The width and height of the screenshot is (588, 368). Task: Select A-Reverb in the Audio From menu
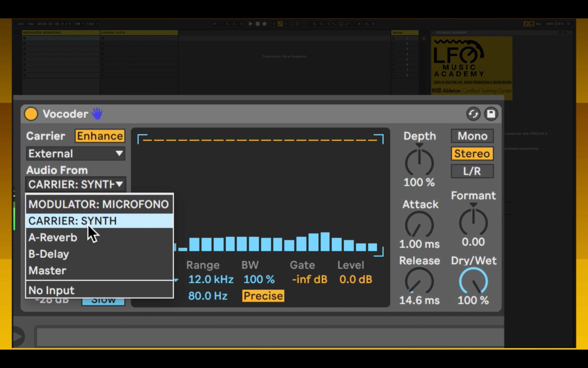coord(53,237)
